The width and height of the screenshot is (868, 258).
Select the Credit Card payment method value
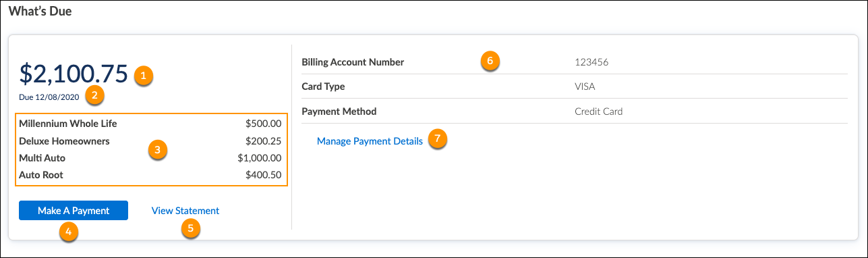tap(599, 111)
